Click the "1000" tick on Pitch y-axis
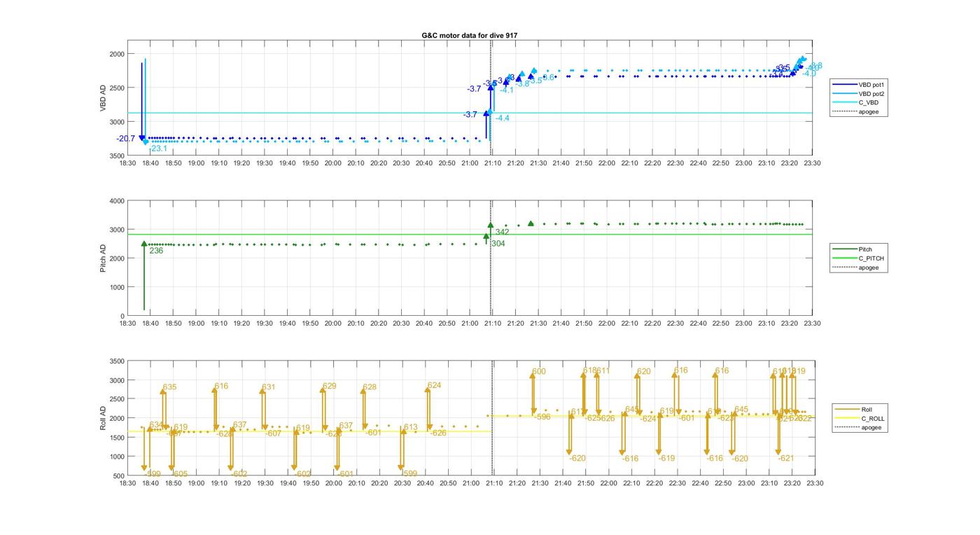 117,288
